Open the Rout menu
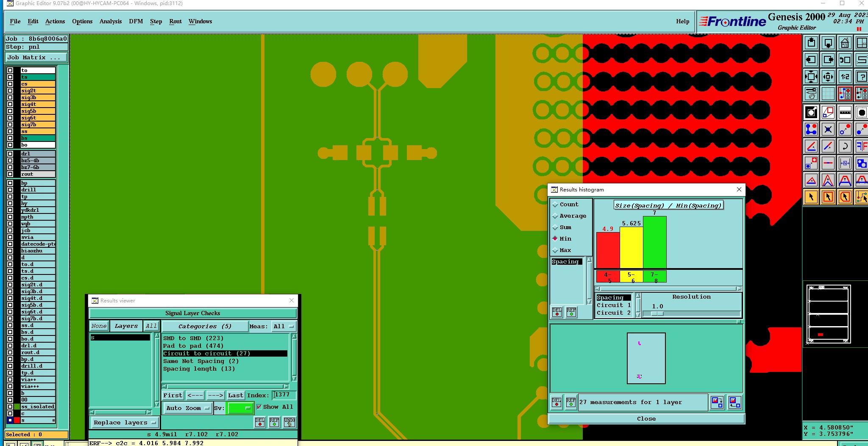Viewport: 868px width, 446px height. point(175,22)
